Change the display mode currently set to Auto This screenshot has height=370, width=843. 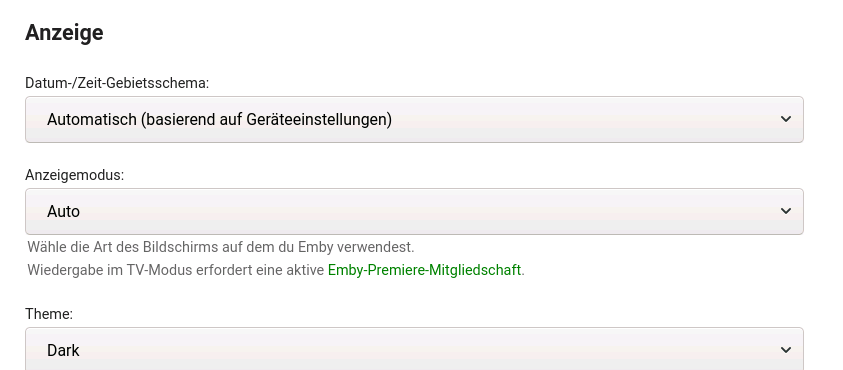pos(415,211)
